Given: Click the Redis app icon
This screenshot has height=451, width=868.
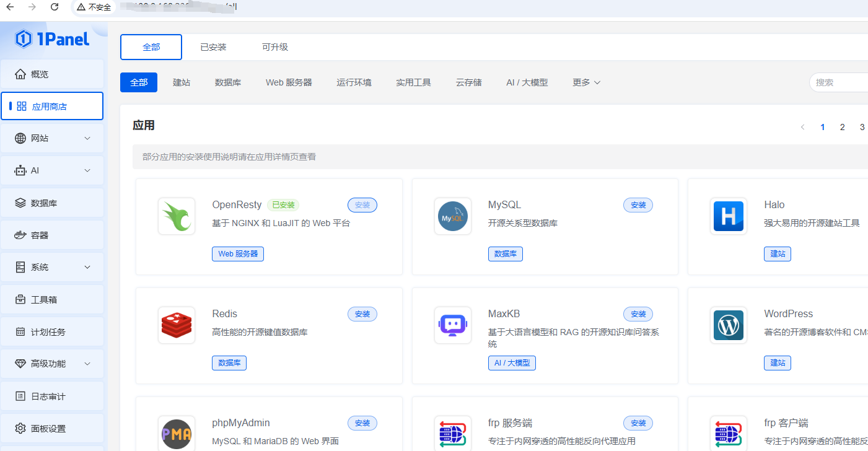Looking at the screenshot, I should pos(176,325).
